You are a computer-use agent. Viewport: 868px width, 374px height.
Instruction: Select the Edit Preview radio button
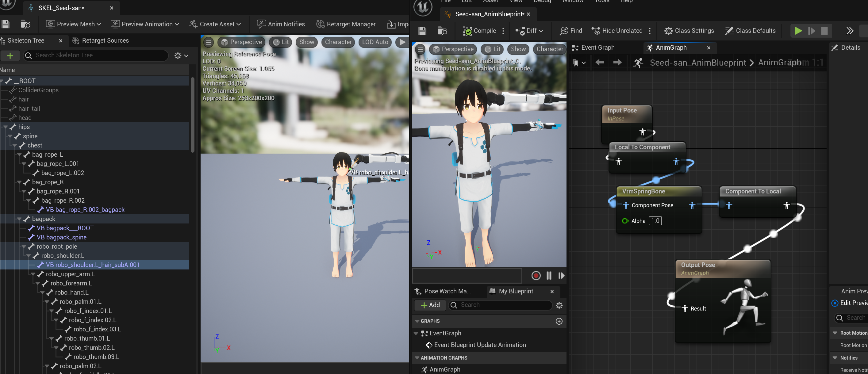coord(835,303)
